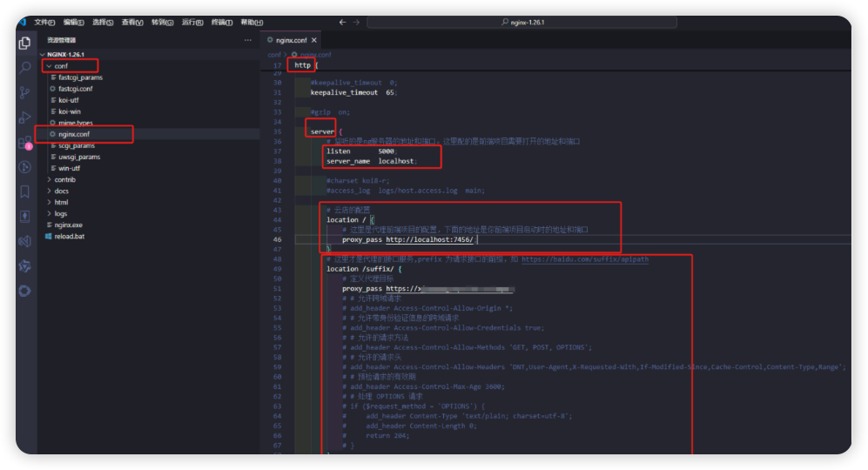Open the 终端 (Terminal) menu
This screenshot has height=470, width=868.
pos(221,22)
